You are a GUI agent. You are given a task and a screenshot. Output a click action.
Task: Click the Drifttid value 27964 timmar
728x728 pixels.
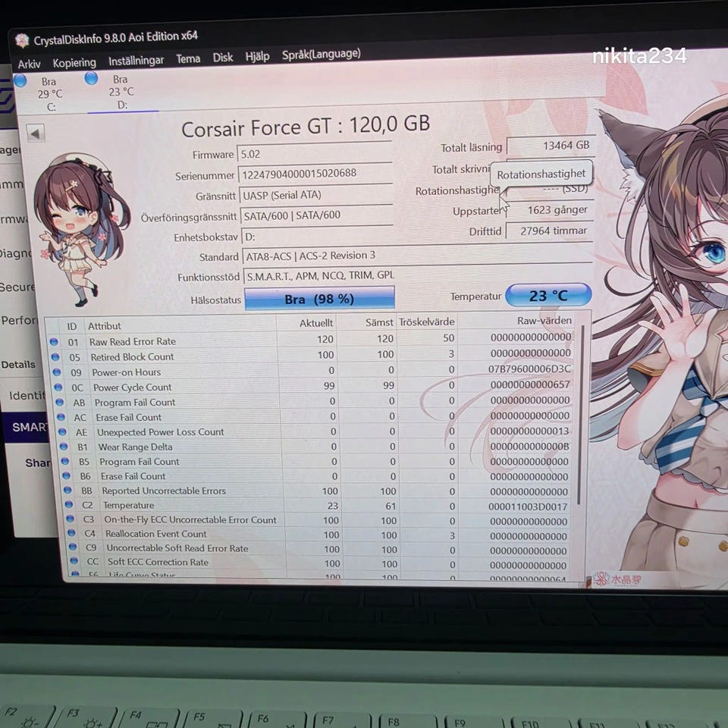point(550,231)
